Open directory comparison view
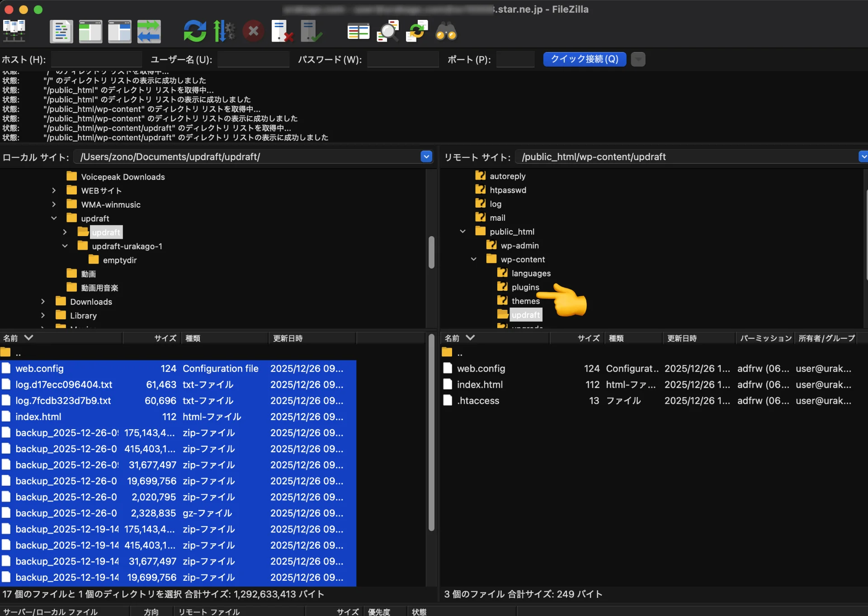The width and height of the screenshot is (868, 616). click(x=358, y=31)
